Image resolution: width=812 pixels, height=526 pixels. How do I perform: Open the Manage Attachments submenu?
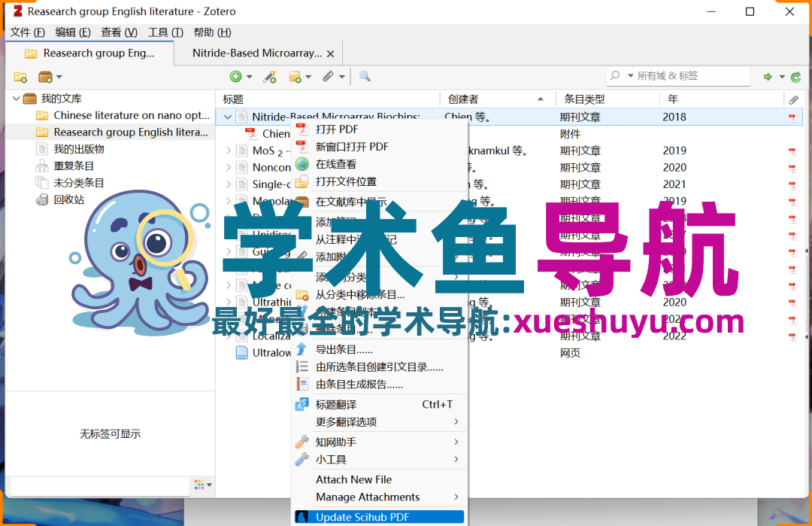point(380,497)
